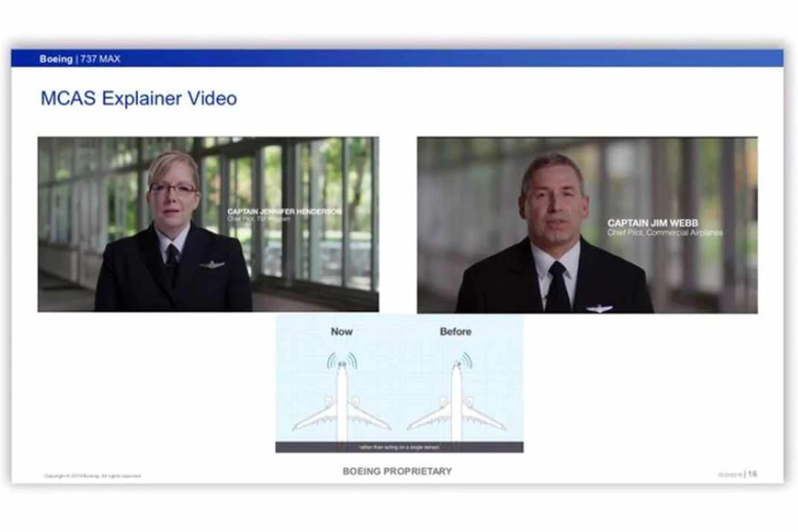Click the "MCAS Explainer Video" slide title
798x532 pixels.
(x=139, y=98)
